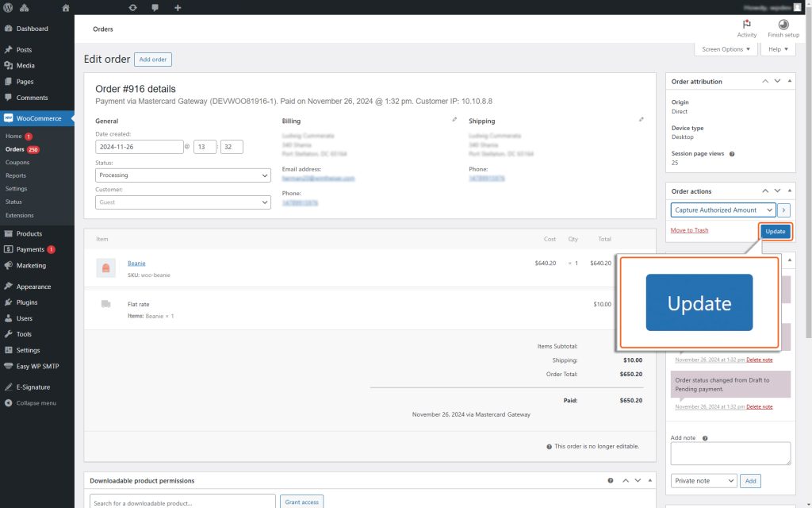Click the Add note button

pos(750,480)
